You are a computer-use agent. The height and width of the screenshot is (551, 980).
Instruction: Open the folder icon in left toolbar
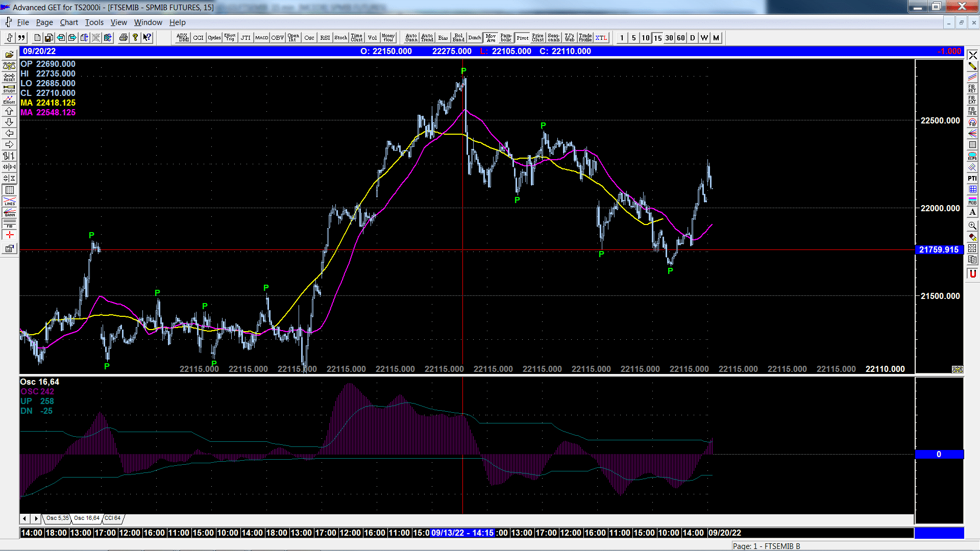coord(9,55)
